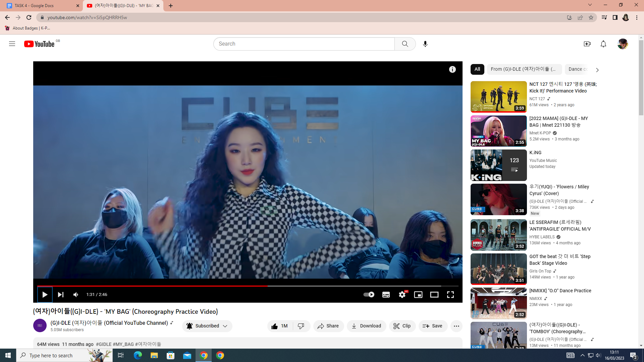Open the NMIXX O.O Dance Practice title

[560, 291]
